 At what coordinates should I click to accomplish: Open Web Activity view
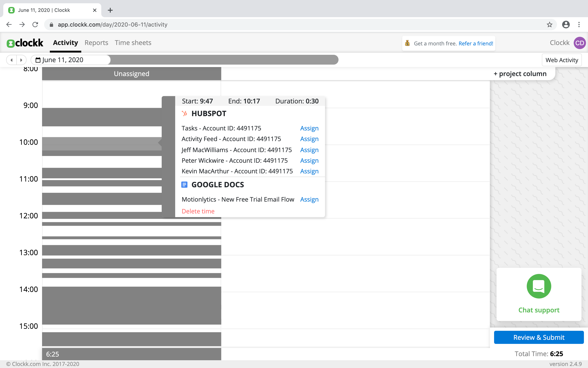(x=562, y=60)
